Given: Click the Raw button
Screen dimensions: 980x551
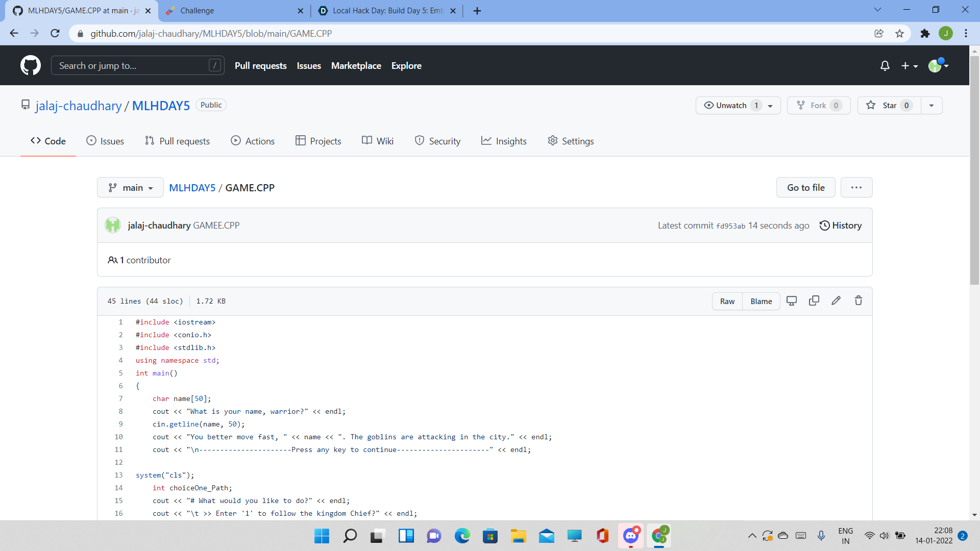Looking at the screenshot, I should [727, 302].
